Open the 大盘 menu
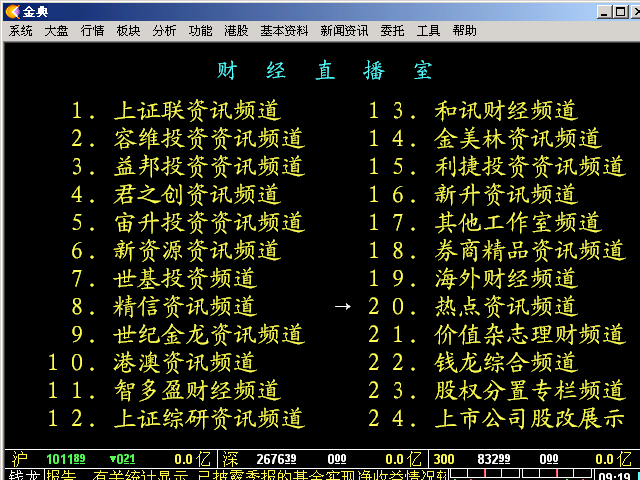The height and width of the screenshot is (480, 640). tap(56, 31)
